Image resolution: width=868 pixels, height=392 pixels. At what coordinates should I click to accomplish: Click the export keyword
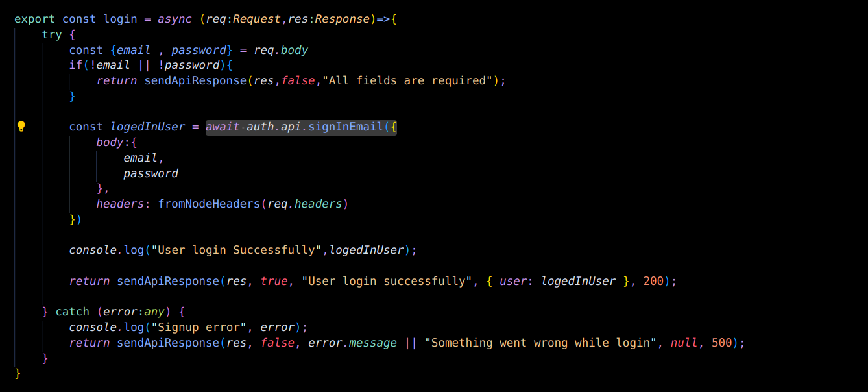pos(34,19)
